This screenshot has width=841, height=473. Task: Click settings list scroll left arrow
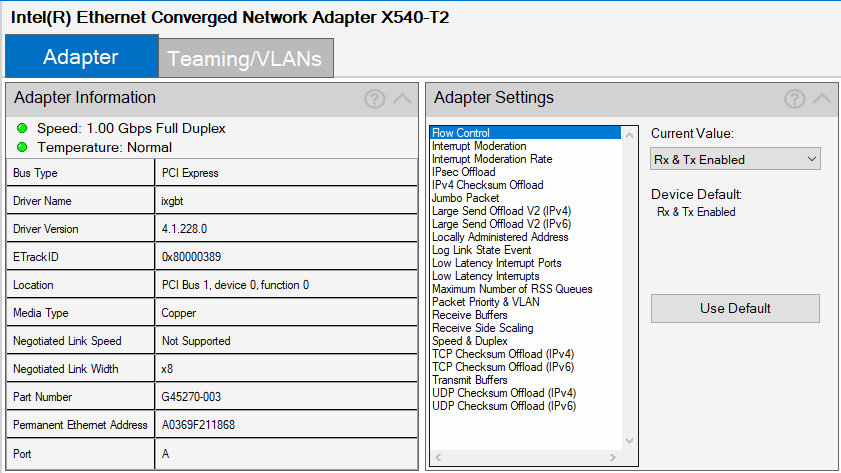coord(438,457)
